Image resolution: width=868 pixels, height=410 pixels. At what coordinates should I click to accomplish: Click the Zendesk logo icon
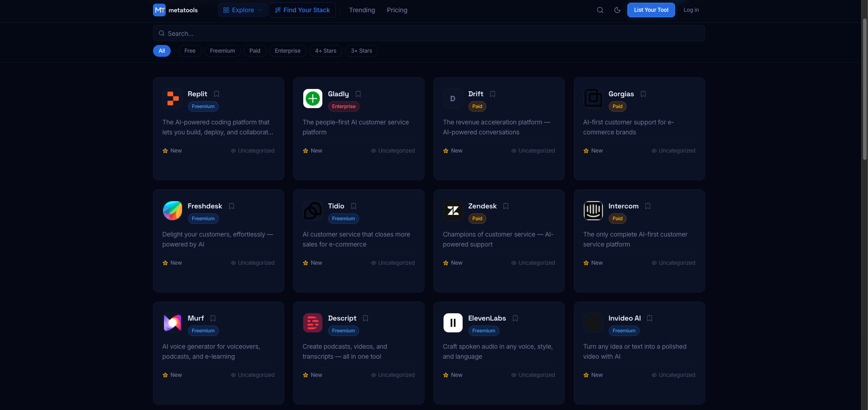(453, 211)
